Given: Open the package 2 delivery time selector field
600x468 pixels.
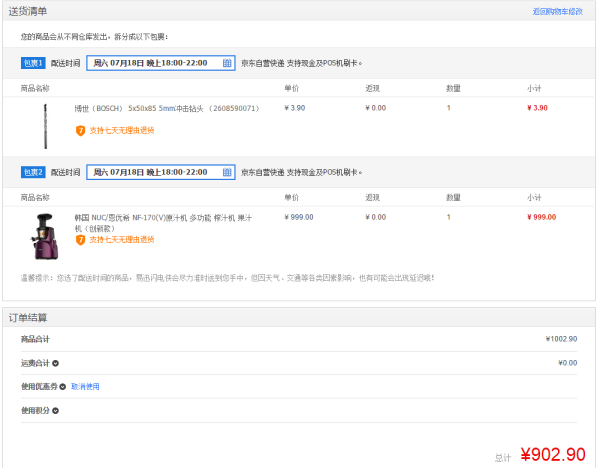Looking at the screenshot, I should coord(161,172).
